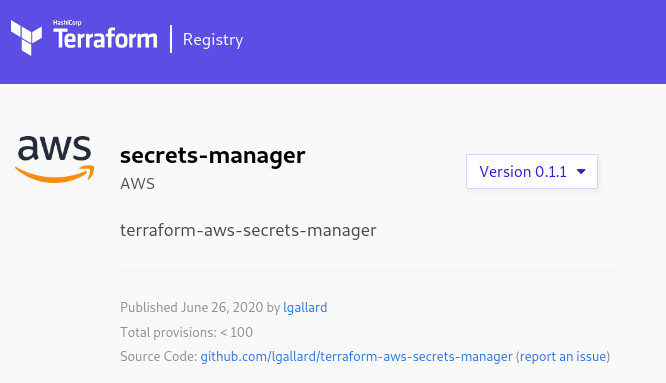This screenshot has width=666, height=383.
Task: Open the Version 0.1.1 dropdown
Action: pos(532,172)
